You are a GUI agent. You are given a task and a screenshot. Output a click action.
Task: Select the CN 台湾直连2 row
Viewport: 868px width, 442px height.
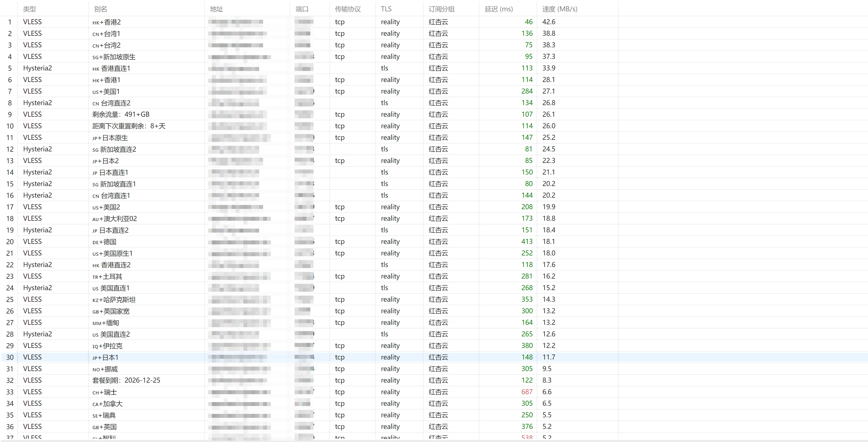[434, 103]
